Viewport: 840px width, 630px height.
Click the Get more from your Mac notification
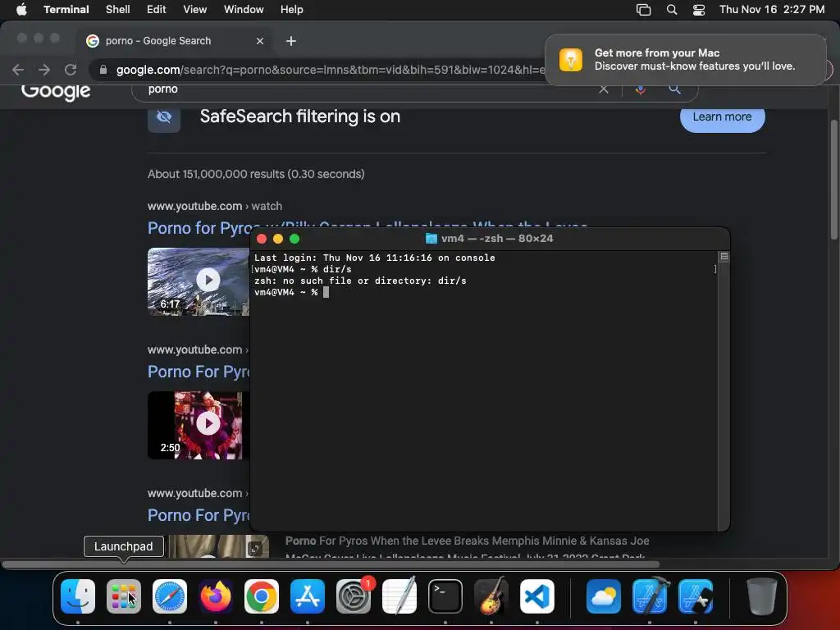coord(686,59)
